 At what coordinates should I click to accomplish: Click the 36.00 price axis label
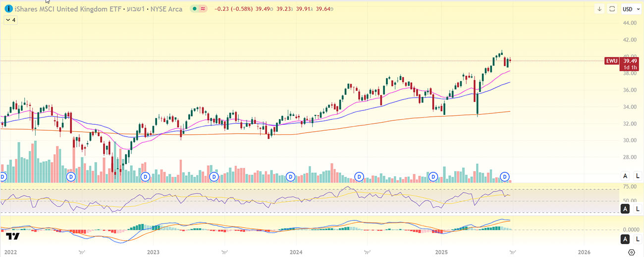tap(631, 90)
